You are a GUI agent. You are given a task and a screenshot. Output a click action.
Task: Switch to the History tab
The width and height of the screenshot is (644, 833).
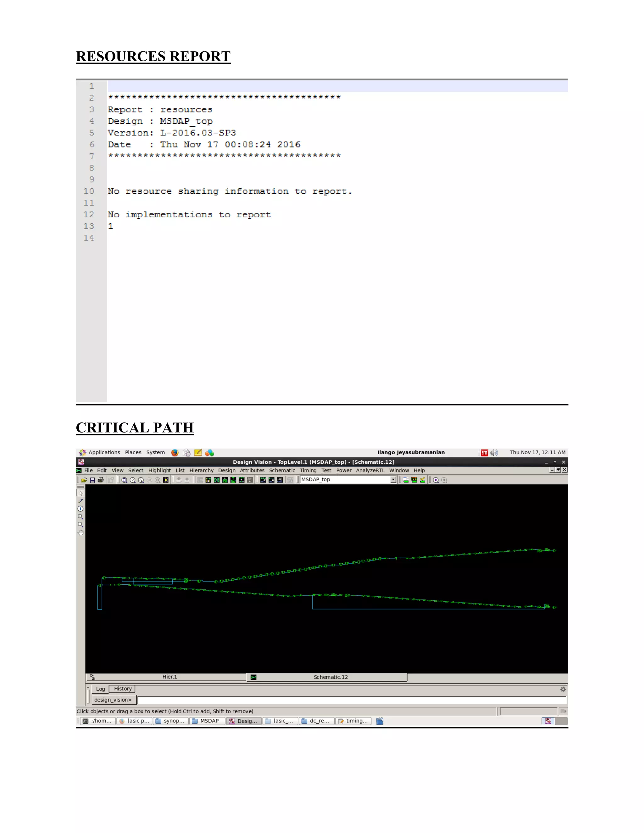(122, 689)
